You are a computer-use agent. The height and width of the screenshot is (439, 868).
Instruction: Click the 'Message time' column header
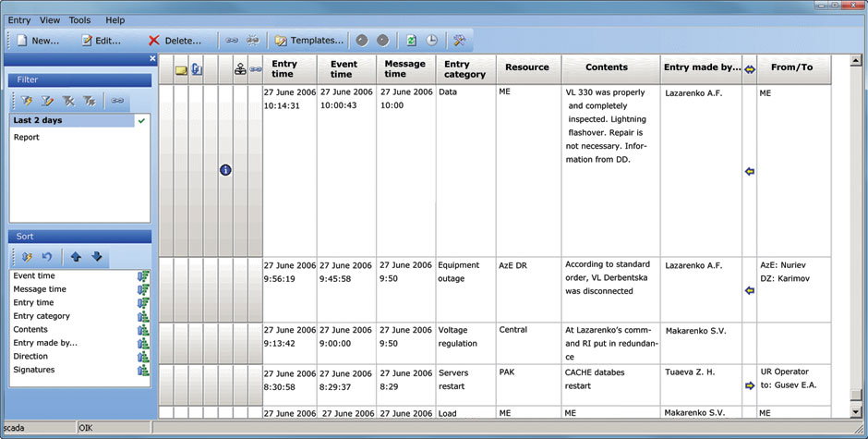[x=405, y=69]
